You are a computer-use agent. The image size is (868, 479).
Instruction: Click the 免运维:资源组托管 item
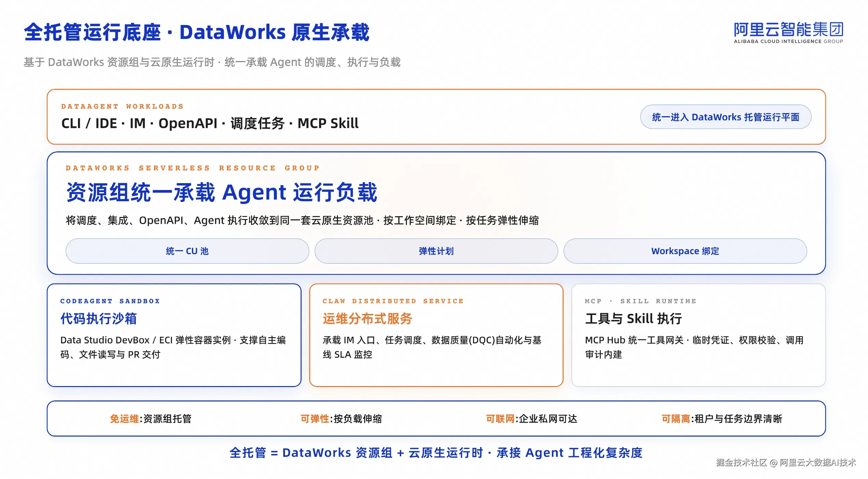pos(150,419)
